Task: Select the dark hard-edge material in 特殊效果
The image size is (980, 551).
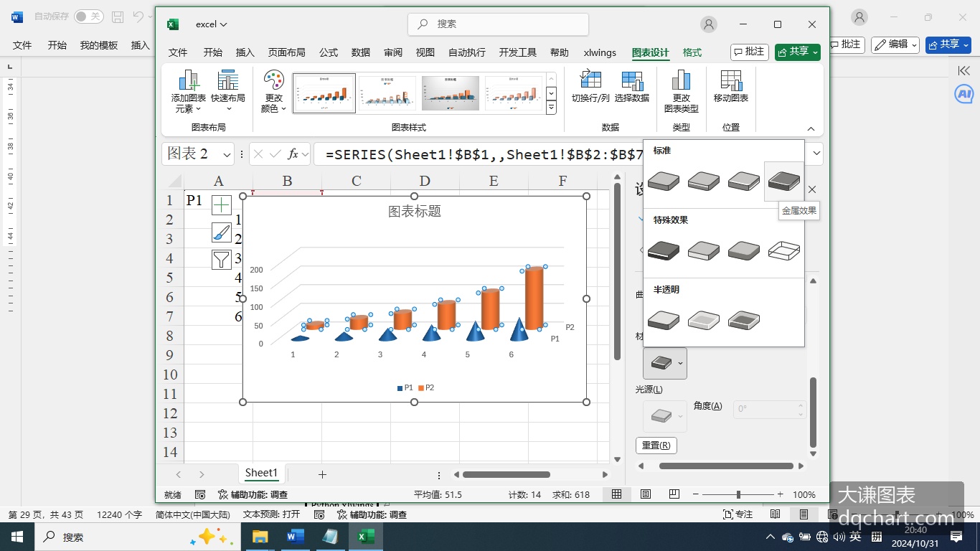Action: click(664, 250)
